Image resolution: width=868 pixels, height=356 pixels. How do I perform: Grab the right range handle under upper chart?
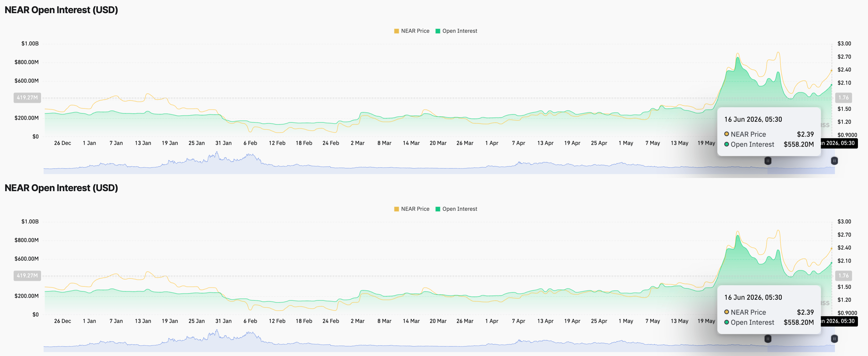click(x=834, y=161)
